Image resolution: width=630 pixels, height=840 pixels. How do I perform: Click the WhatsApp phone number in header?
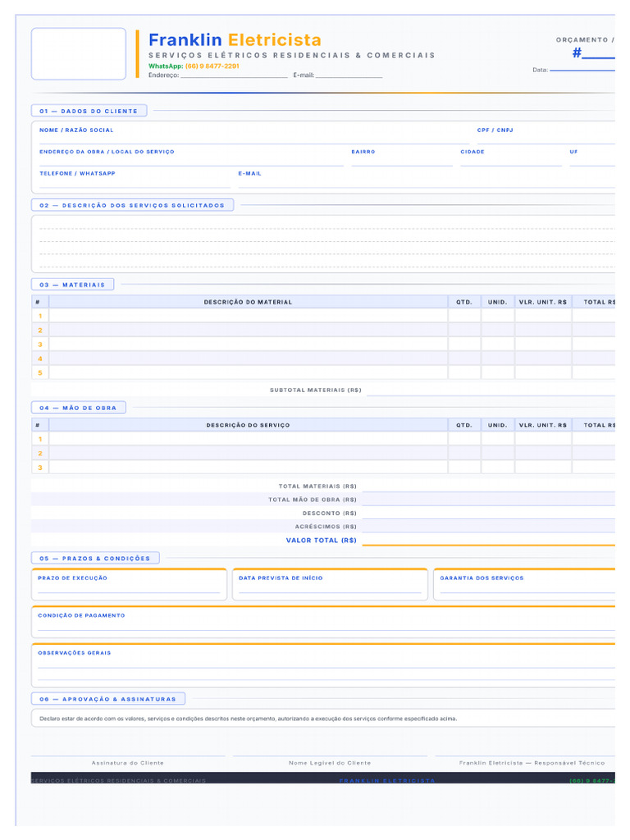tap(212, 66)
